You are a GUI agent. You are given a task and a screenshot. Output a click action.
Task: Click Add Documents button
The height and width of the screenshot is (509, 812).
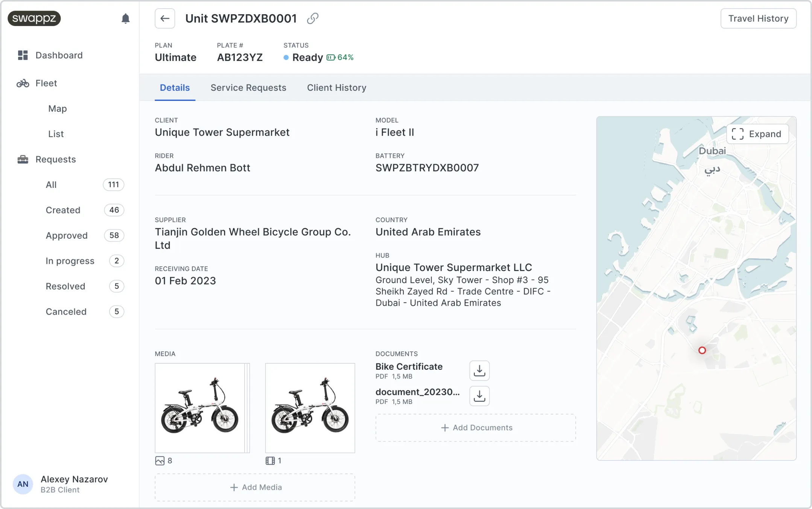(475, 428)
